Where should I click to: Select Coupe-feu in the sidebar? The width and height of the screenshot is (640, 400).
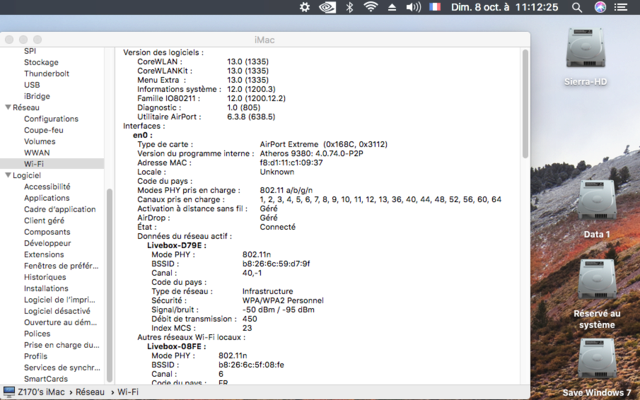tap(43, 130)
